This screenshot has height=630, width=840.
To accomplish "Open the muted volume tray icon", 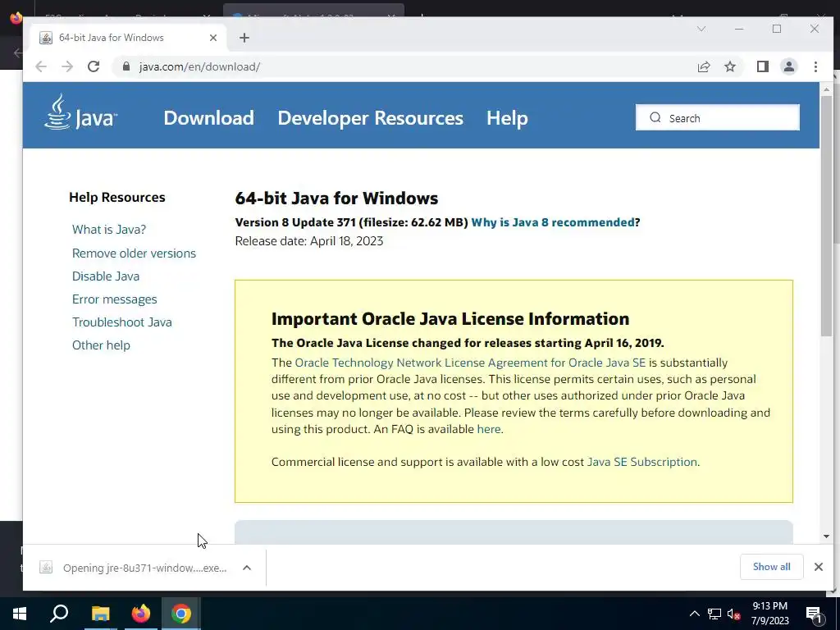I will pos(733,614).
